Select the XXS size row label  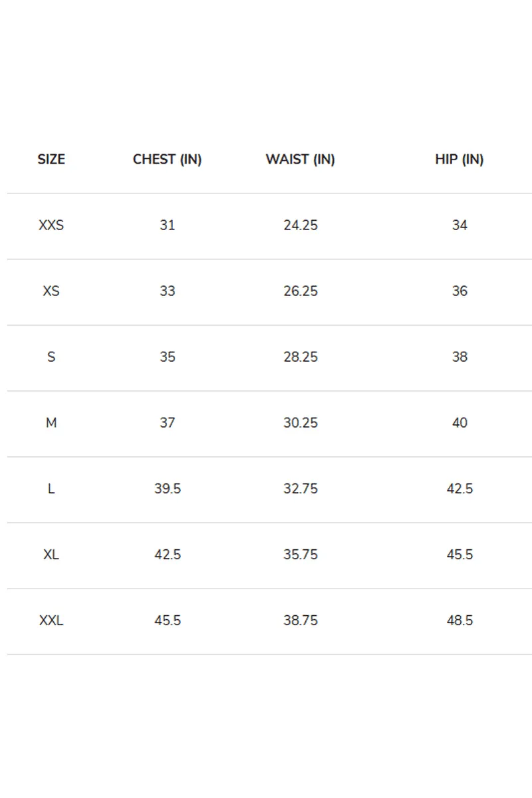click(51, 225)
